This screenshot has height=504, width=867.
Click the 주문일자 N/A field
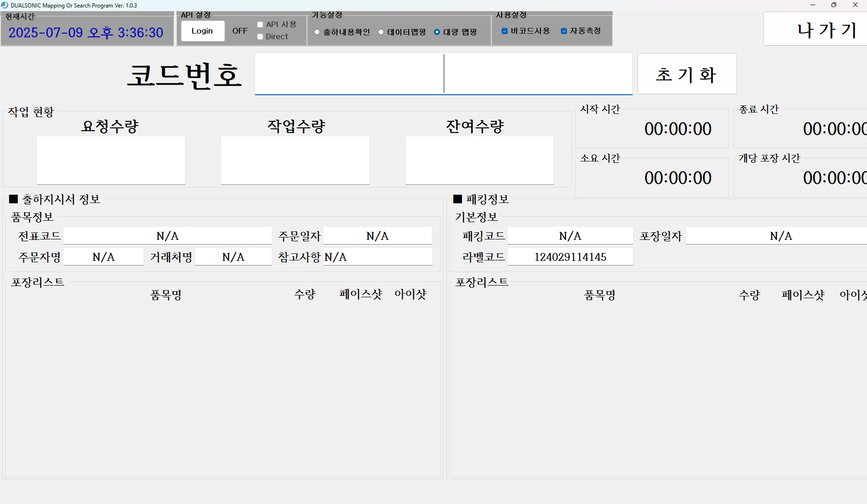378,236
